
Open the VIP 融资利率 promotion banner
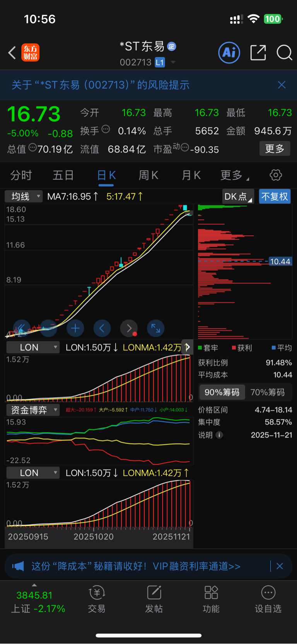(x=136, y=566)
